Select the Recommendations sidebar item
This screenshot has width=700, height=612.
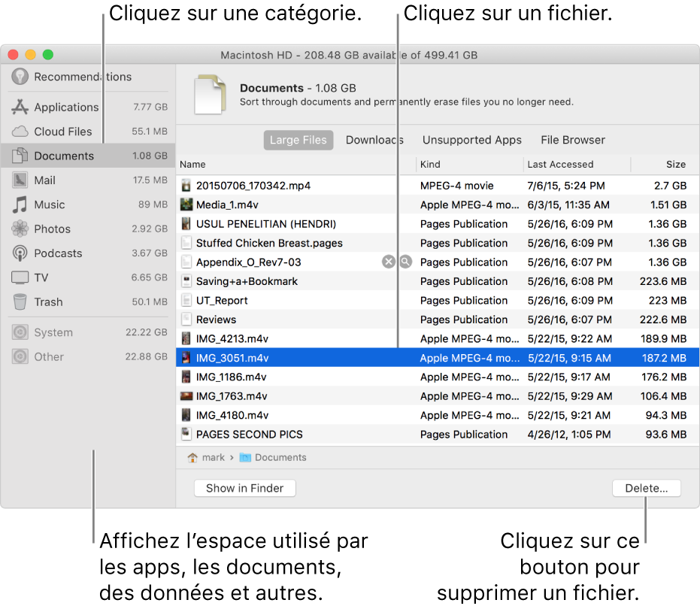click(x=88, y=77)
